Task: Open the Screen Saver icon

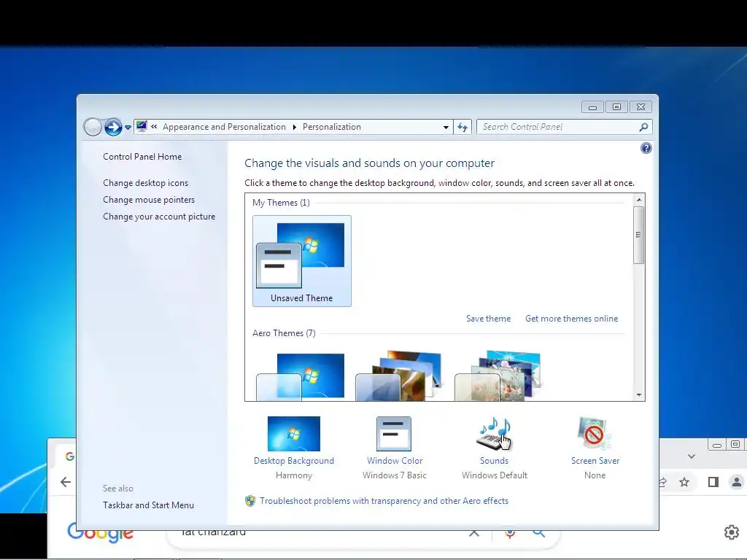Action: (x=594, y=433)
